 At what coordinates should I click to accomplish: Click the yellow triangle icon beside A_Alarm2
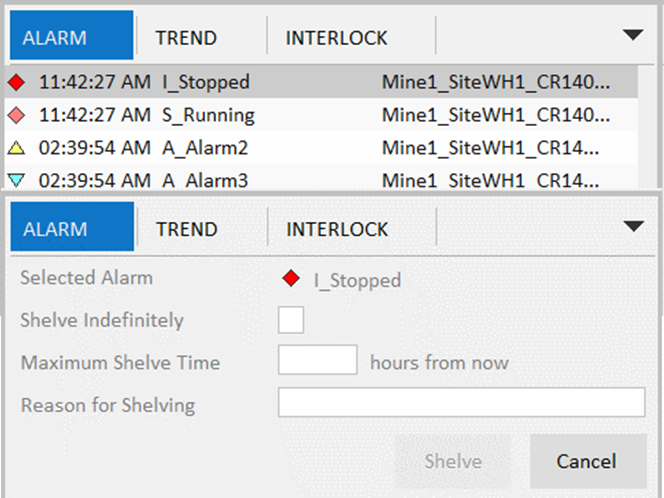(x=15, y=149)
